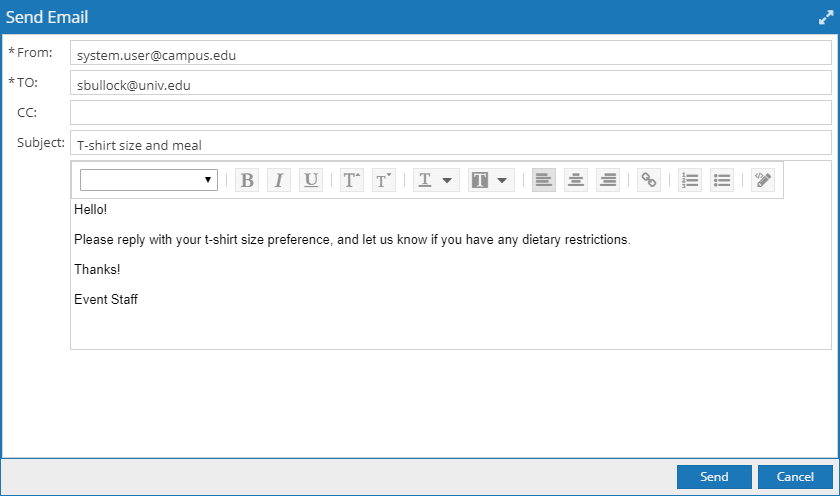Expand the Send Email dialog
This screenshot has width=840, height=496.
pos(826,18)
